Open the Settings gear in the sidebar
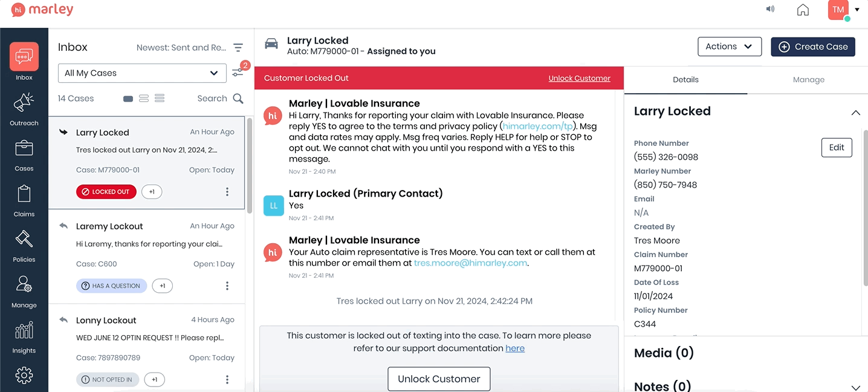Screen dimensions: 868x392 (x=24, y=375)
